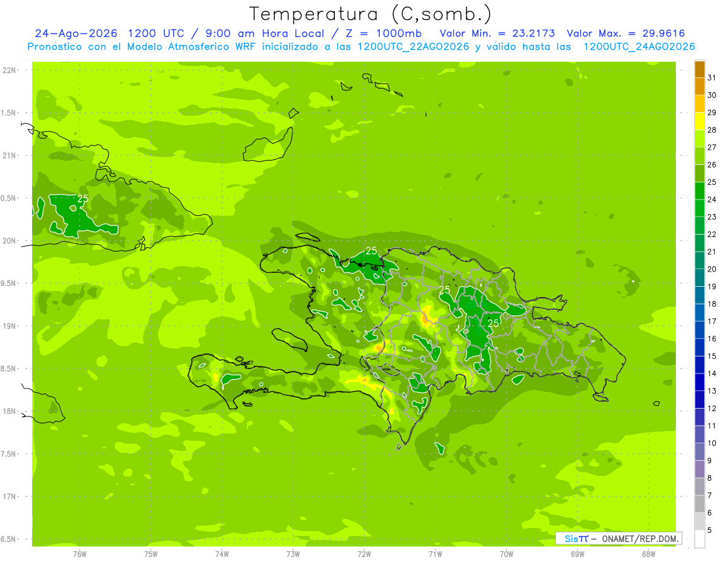Pick the orange swatch between colorbar 30 and 31

point(699,86)
